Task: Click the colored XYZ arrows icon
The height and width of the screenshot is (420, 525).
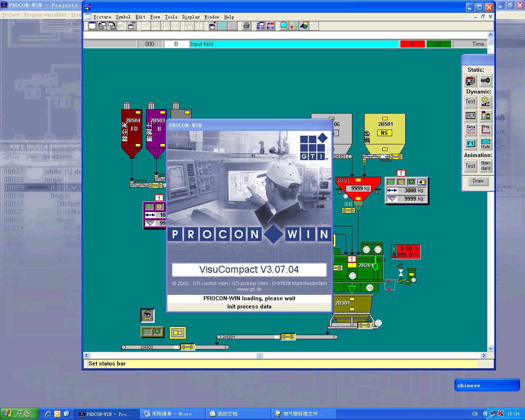Action: point(294,26)
